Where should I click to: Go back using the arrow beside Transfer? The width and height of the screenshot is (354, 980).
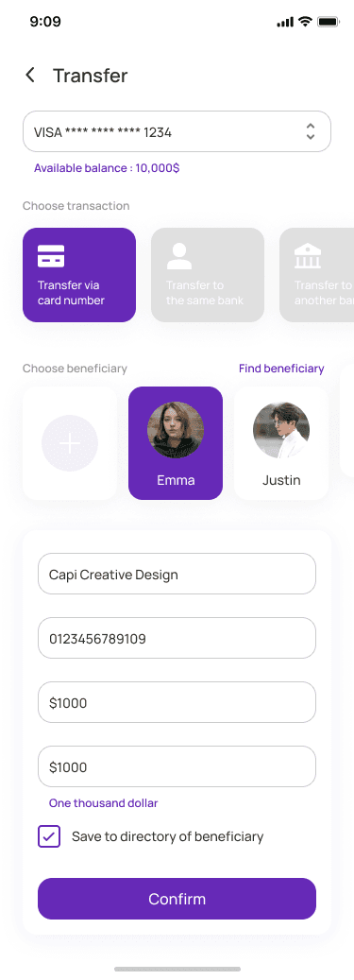tap(30, 76)
